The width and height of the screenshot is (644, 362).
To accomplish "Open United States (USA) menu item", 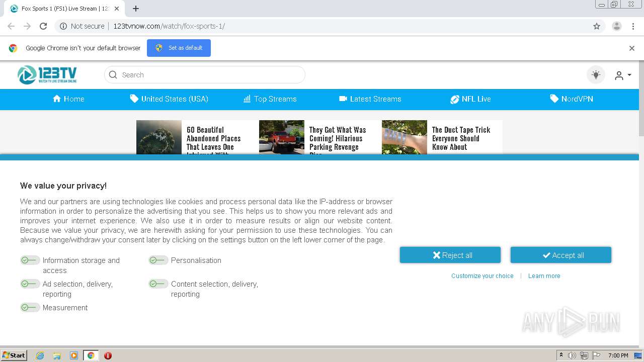I will coord(169,99).
